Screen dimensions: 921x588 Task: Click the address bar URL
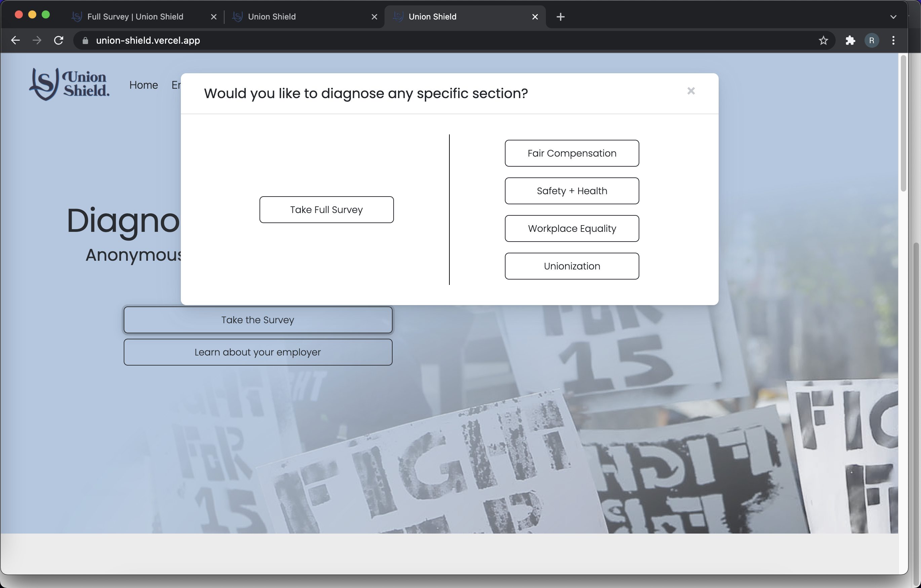click(148, 41)
